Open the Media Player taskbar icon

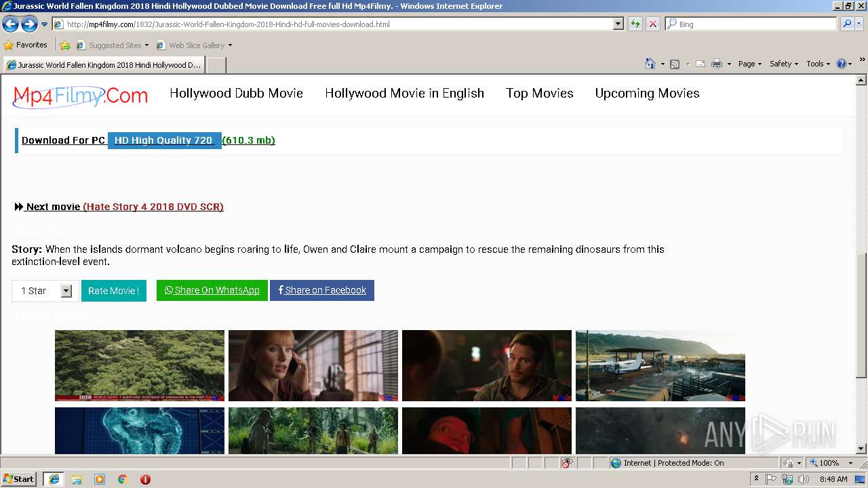[100, 479]
